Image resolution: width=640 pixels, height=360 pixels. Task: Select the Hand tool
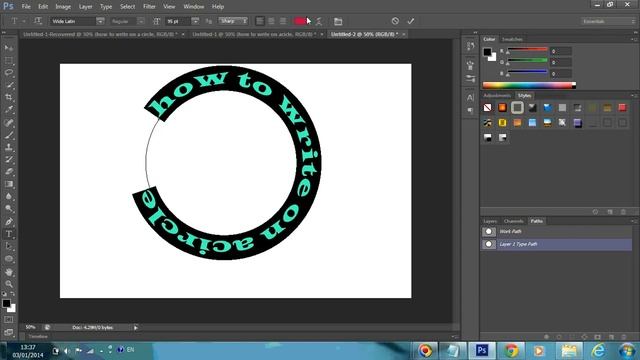[x=9, y=272]
